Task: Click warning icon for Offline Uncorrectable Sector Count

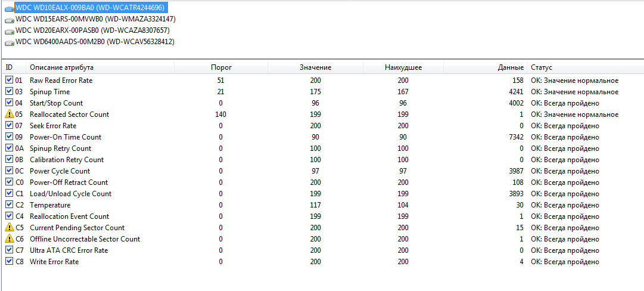Action: (9, 239)
